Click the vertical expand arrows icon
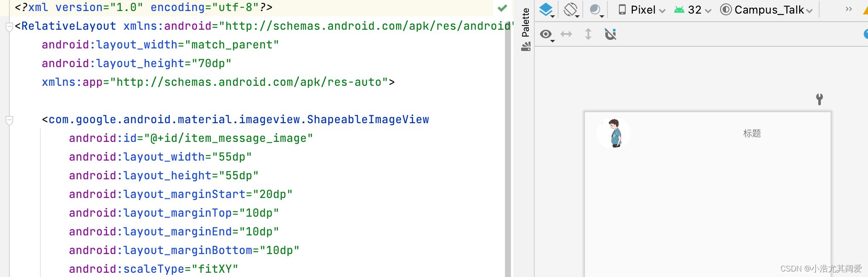868x277 pixels. (588, 34)
